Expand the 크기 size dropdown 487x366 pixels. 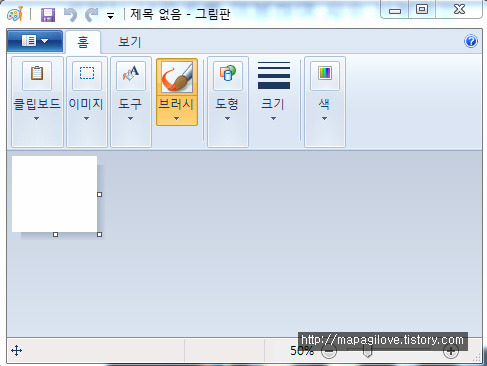273,118
